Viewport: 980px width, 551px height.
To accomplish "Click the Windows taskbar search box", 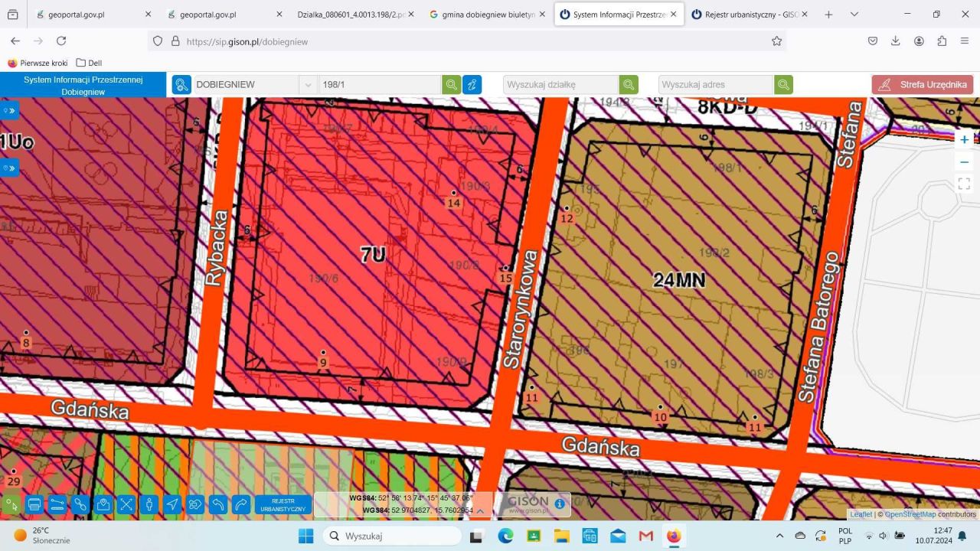I will pyautogui.click(x=392, y=536).
